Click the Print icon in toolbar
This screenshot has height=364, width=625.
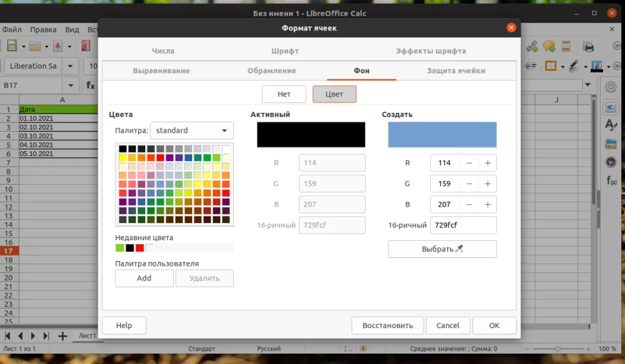click(x=588, y=46)
